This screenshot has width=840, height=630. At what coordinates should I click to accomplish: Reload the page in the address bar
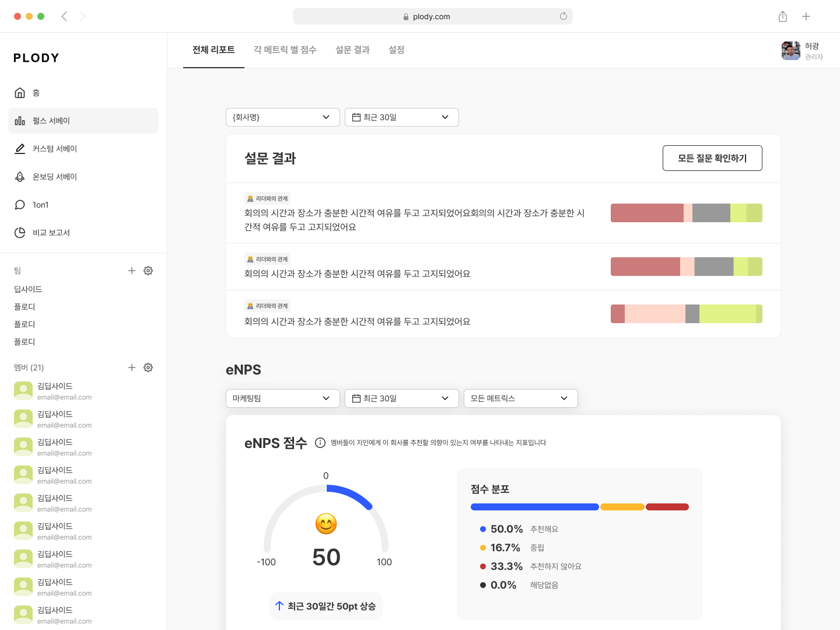pos(563,16)
